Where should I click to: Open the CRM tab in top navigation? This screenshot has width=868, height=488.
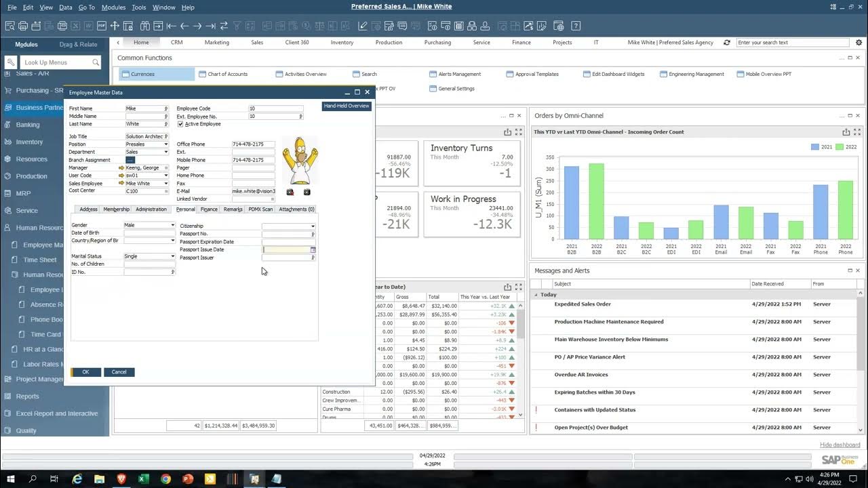pos(176,42)
